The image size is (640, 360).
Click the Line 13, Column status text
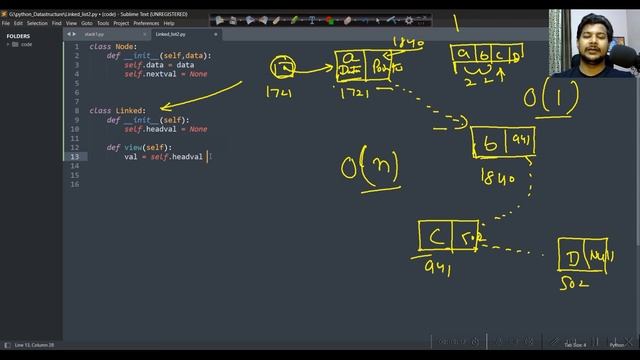(x=34, y=345)
